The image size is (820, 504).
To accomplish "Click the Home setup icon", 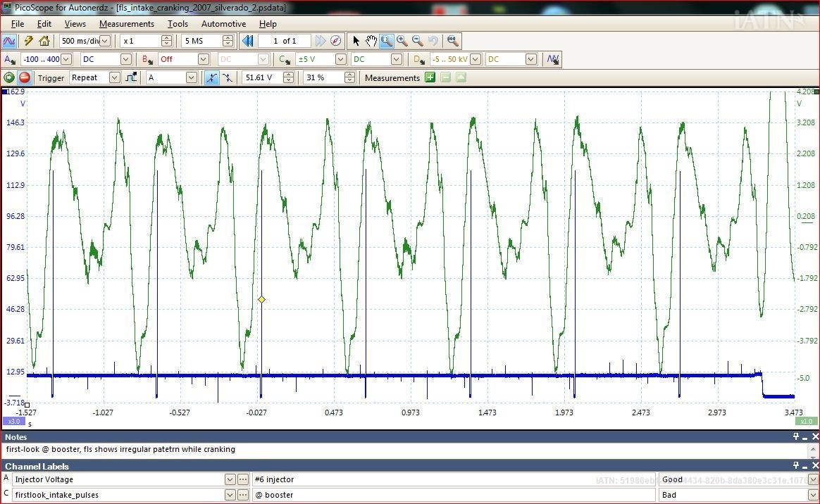I will 44,41.
